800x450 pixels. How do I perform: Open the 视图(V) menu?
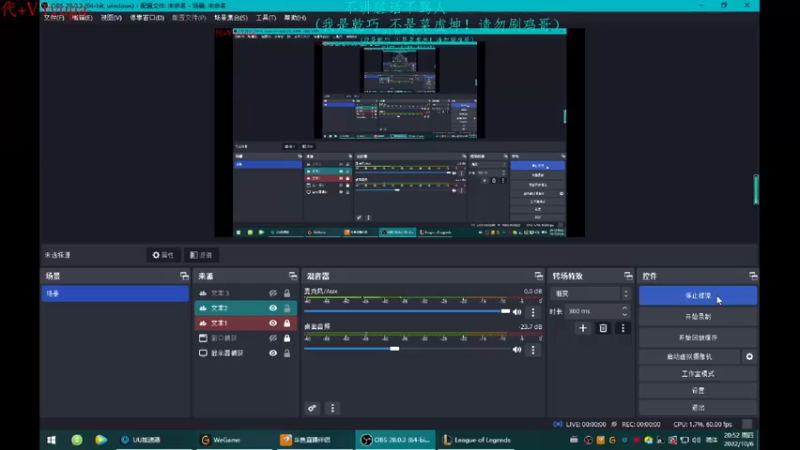[111, 17]
